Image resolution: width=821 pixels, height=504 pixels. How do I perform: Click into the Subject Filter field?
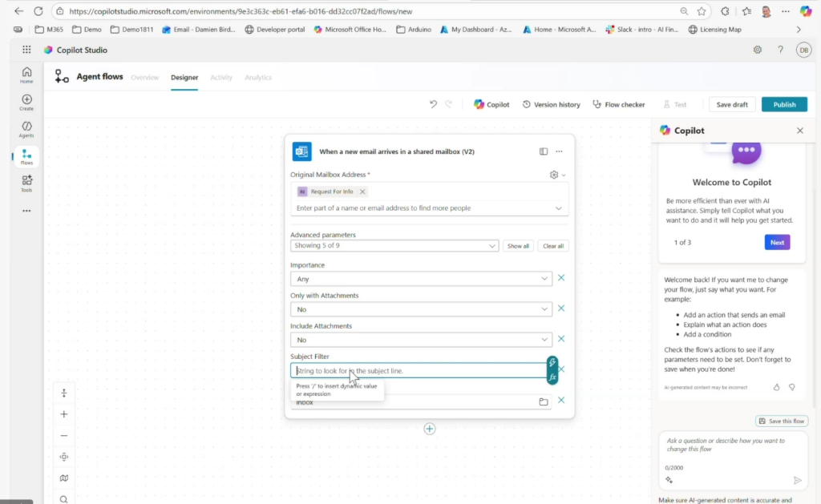point(417,371)
